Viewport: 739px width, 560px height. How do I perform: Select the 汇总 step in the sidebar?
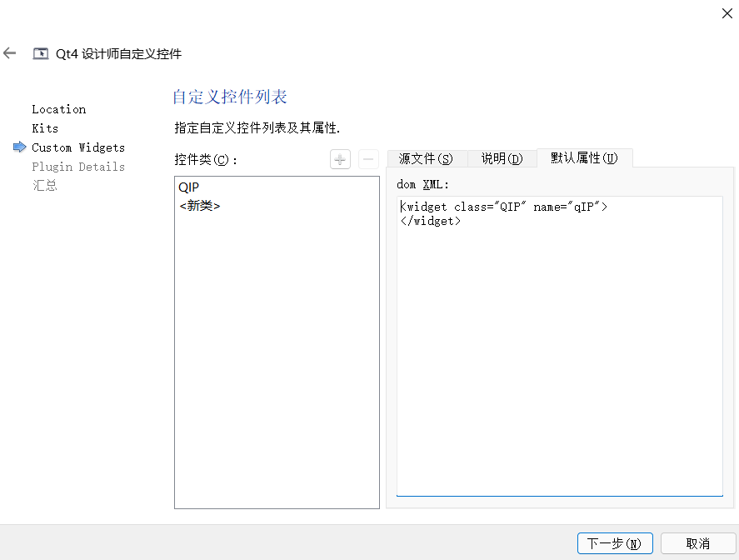coord(44,185)
